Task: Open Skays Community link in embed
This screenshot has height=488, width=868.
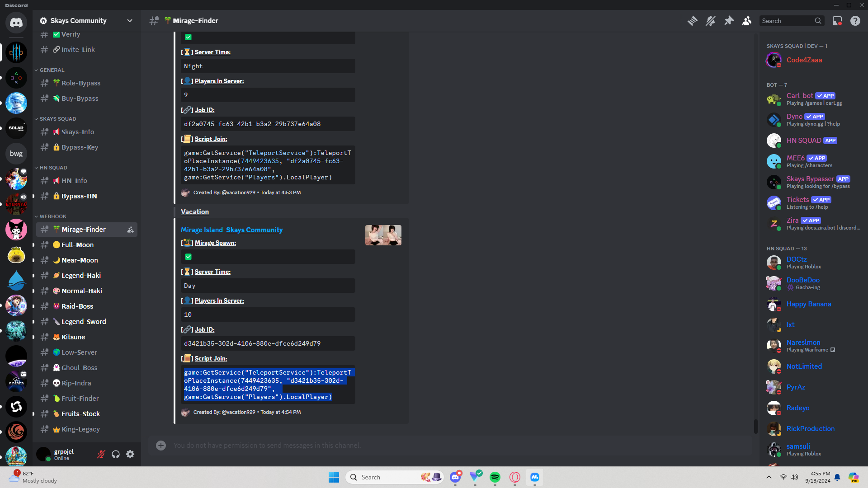Action: pos(255,230)
